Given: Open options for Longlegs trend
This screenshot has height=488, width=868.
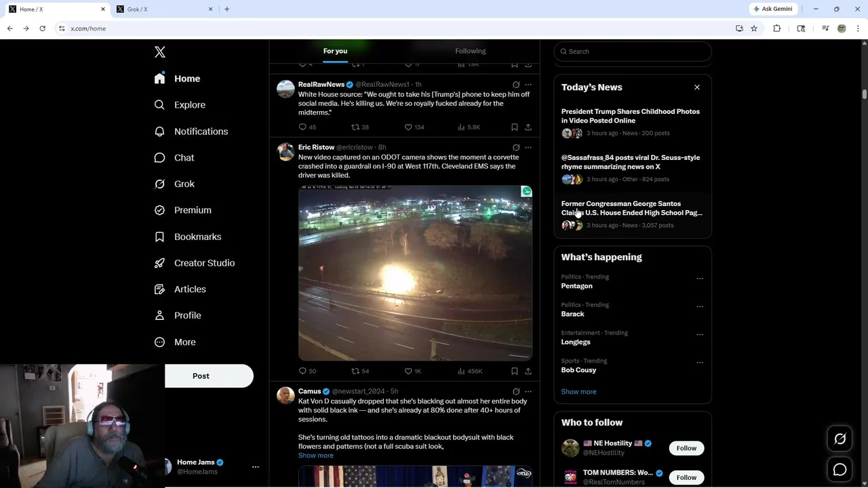Looking at the screenshot, I should pos(700,334).
